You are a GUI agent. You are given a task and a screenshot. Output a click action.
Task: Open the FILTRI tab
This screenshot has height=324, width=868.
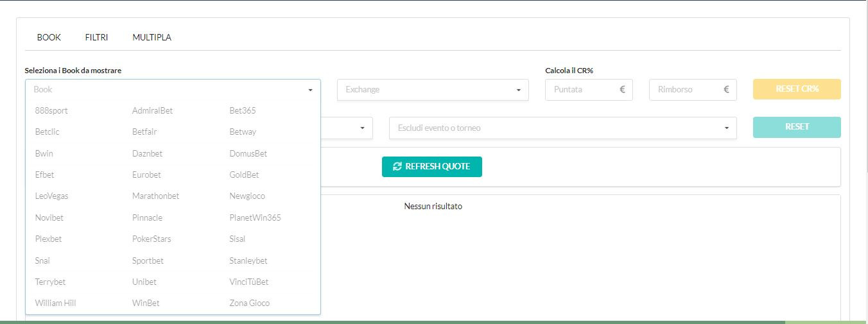coord(96,37)
